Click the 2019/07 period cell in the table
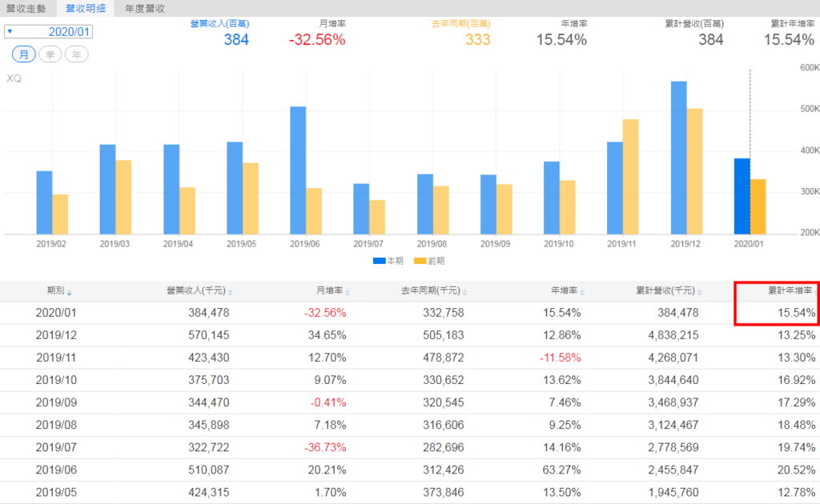 click(x=56, y=447)
